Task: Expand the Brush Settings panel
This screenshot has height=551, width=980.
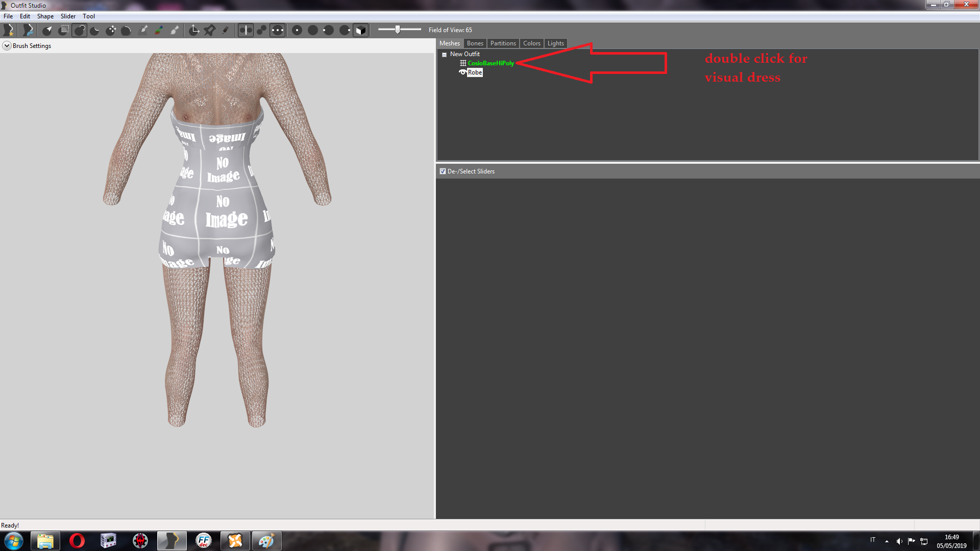Action: (x=7, y=46)
